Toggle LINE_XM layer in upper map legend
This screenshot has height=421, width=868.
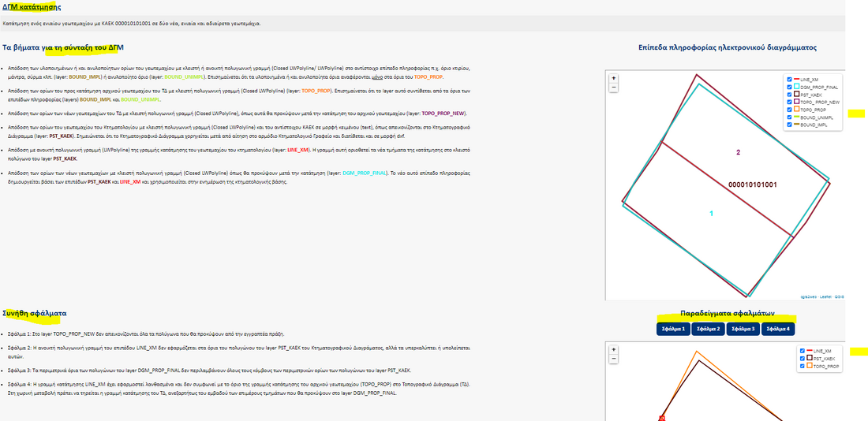pyautogui.click(x=790, y=79)
